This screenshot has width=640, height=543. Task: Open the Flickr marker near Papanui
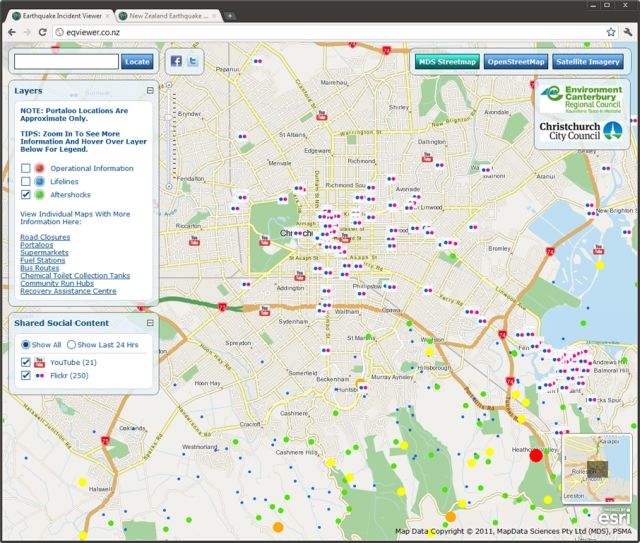[258, 61]
